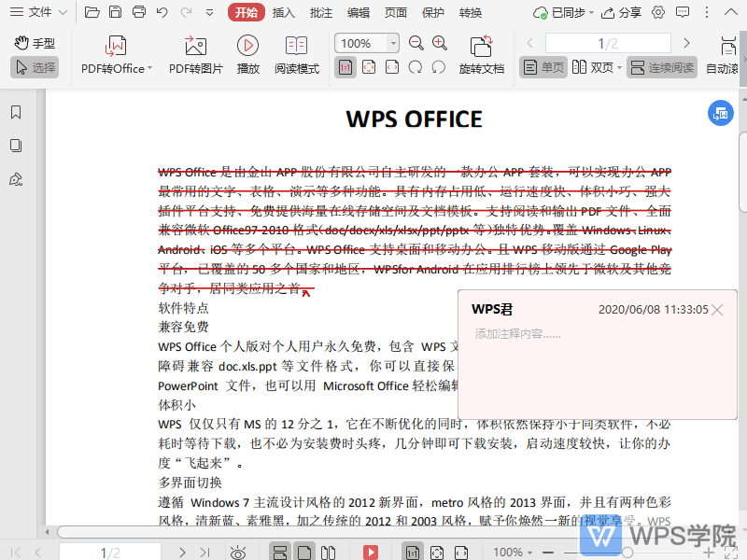Switch to 双页 two-page view
Screen dimensions: 747x560
pyautogui.click(x=595, y=67)
